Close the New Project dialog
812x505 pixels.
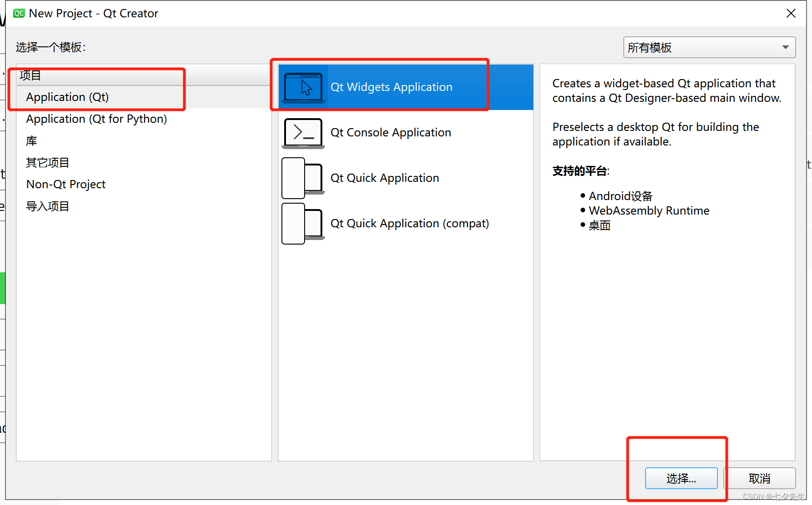click(791, 13)
